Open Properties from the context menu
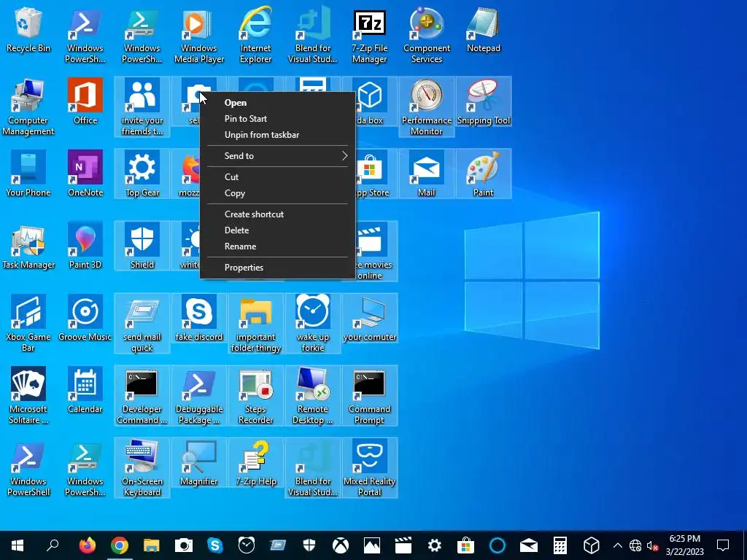This screenshot has width=747, height=560. tap(278, 267)
